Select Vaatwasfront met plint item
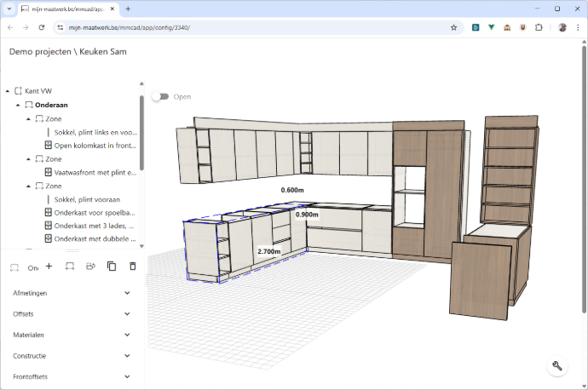The image size is (588, 390). coord(95,172)
